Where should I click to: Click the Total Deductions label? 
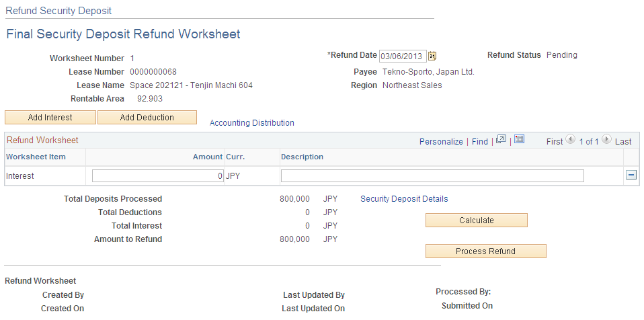tap(130, 212)
